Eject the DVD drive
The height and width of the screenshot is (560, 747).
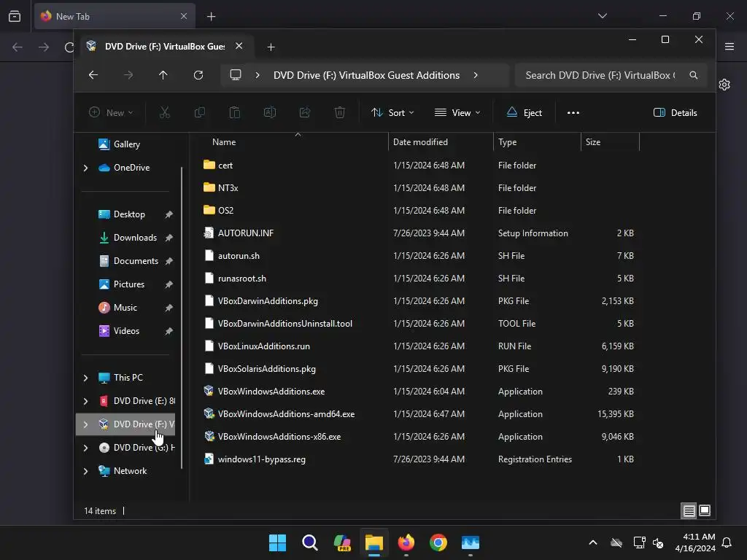[x=524, y=112]
